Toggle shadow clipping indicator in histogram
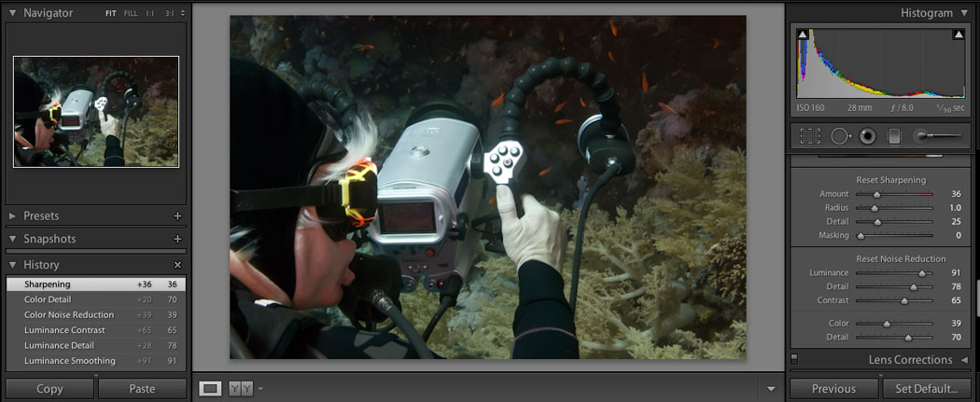The width and height of the screenshot is (980, 402). pos(803,35)
